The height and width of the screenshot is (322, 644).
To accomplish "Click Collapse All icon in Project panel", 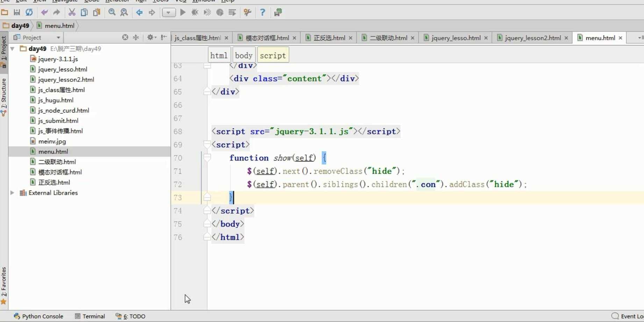I will [136, 37].
